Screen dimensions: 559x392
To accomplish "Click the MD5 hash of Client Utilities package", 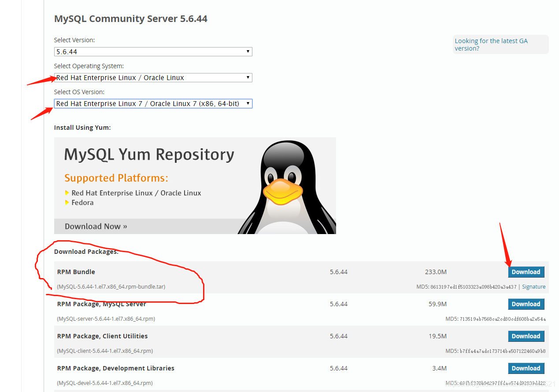I will [503, 351].
